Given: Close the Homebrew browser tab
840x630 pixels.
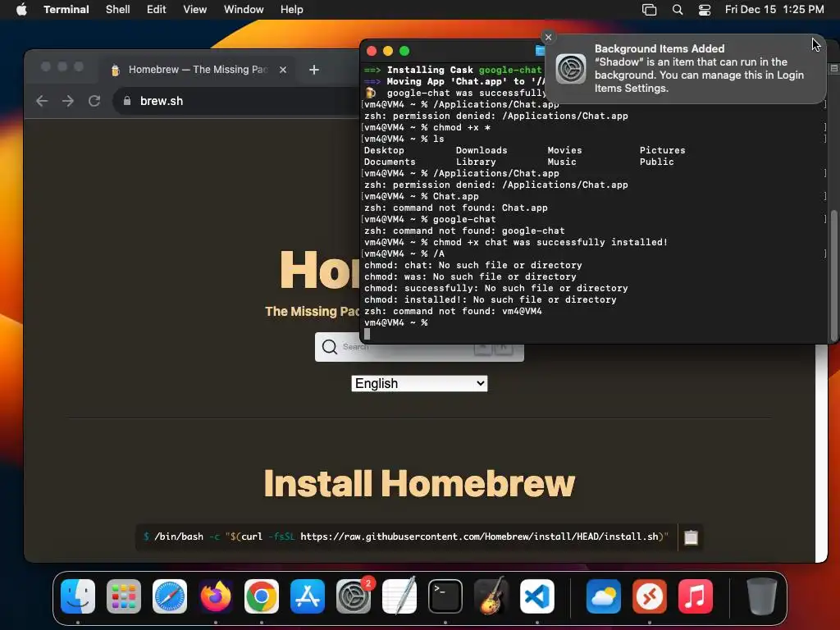Looking at the screenshot, I should [283, 70].
